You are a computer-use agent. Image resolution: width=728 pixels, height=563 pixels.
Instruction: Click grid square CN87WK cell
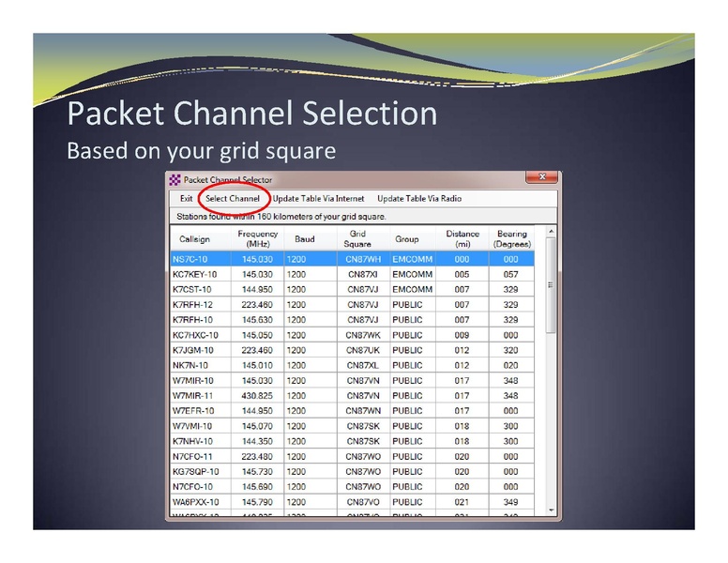point(363,335)
